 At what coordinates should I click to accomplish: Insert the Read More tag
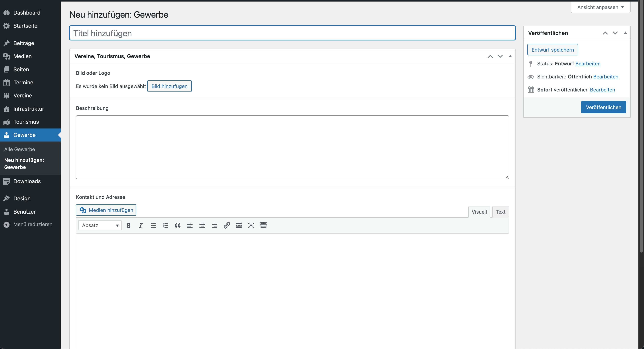click(239, 226)
